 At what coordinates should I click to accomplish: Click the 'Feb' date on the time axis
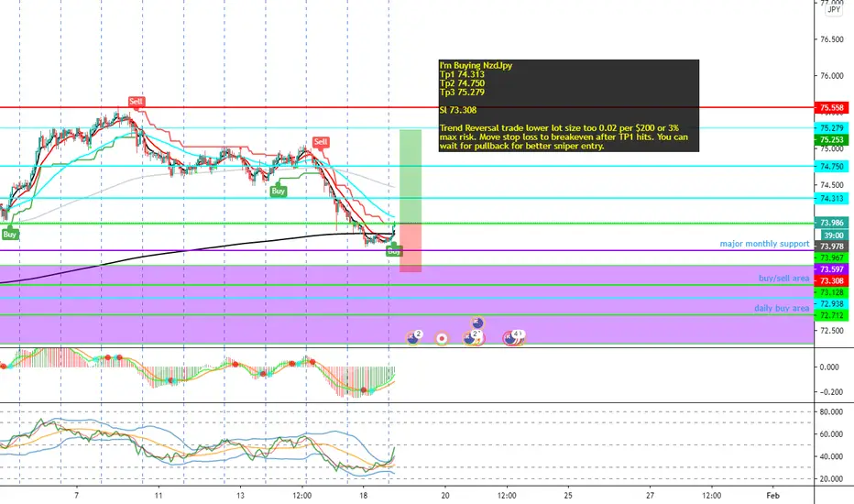(x=772, y=495)
